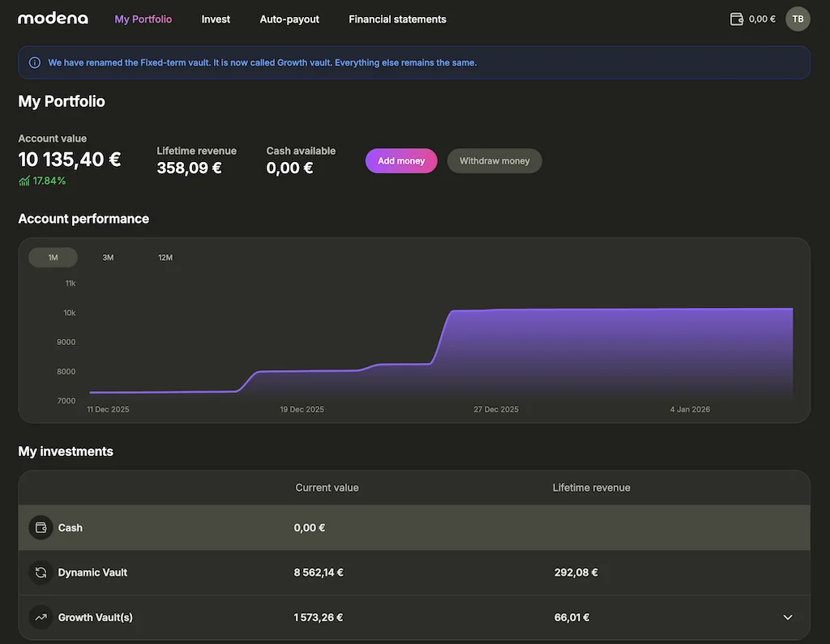The width and height of the screenshot is (830, 644).
Task: Click the Cash row icon
Action: tap(40, 527)
